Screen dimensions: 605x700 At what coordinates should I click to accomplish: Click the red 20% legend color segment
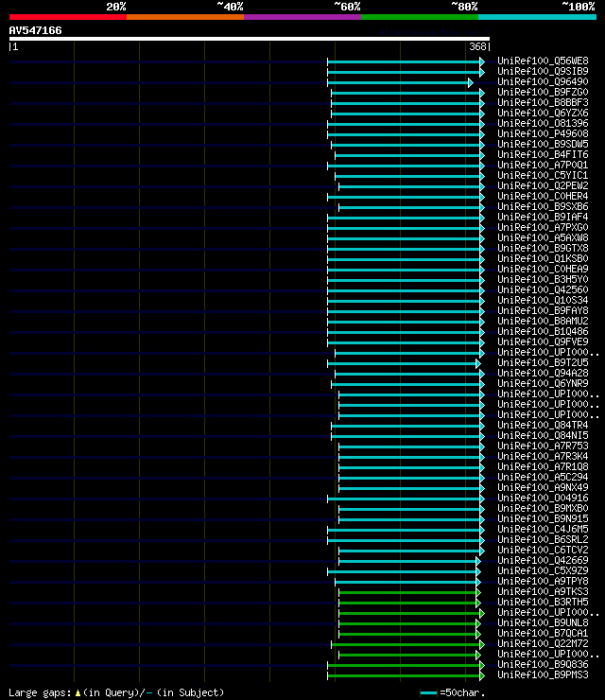click(68, 17)
